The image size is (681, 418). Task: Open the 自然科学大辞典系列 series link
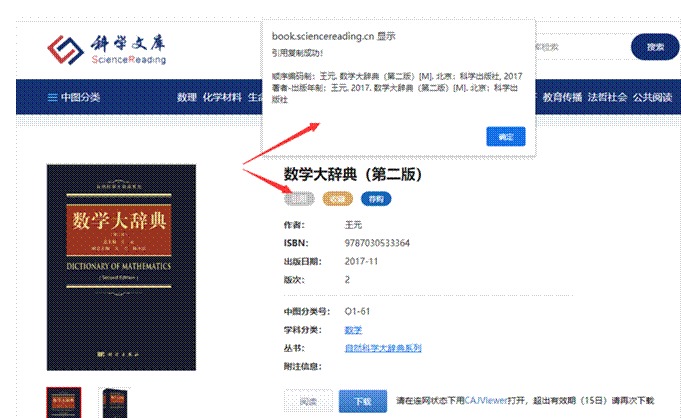point(383,348)
